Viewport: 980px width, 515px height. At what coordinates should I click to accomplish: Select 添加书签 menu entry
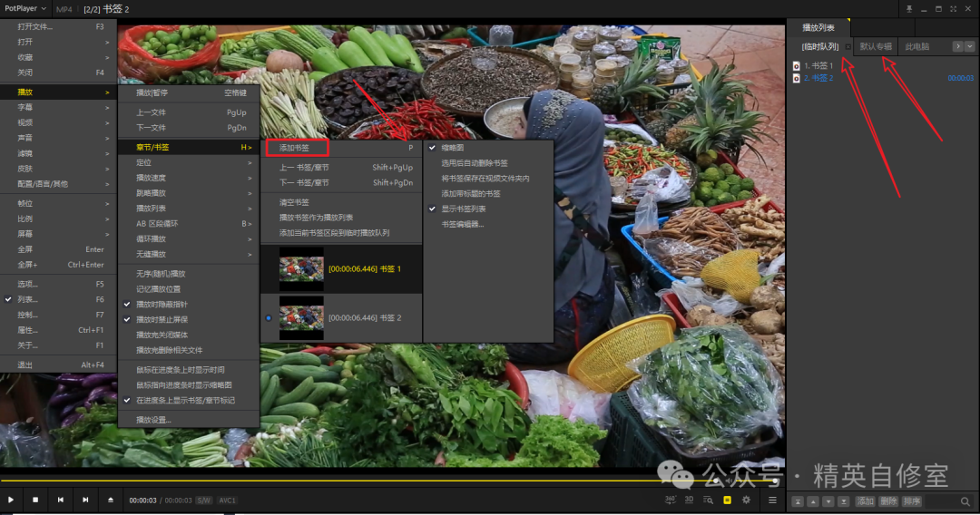tap(297, 147)
